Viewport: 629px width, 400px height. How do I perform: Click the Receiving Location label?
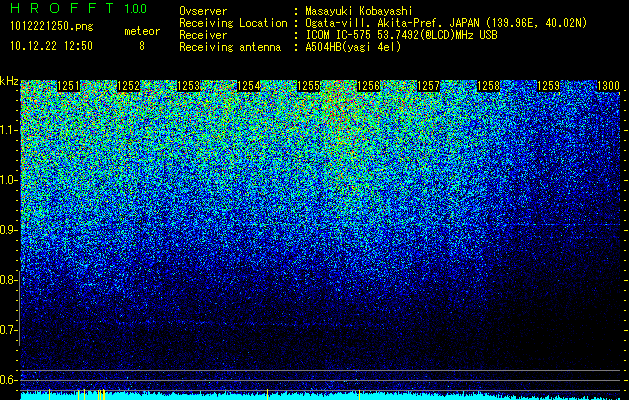coord(233,23)
